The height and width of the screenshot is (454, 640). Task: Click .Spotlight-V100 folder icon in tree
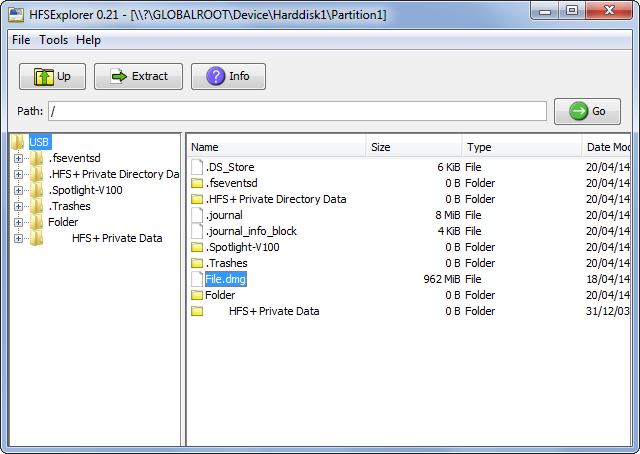pyautogui.click(x=36, y=190)
